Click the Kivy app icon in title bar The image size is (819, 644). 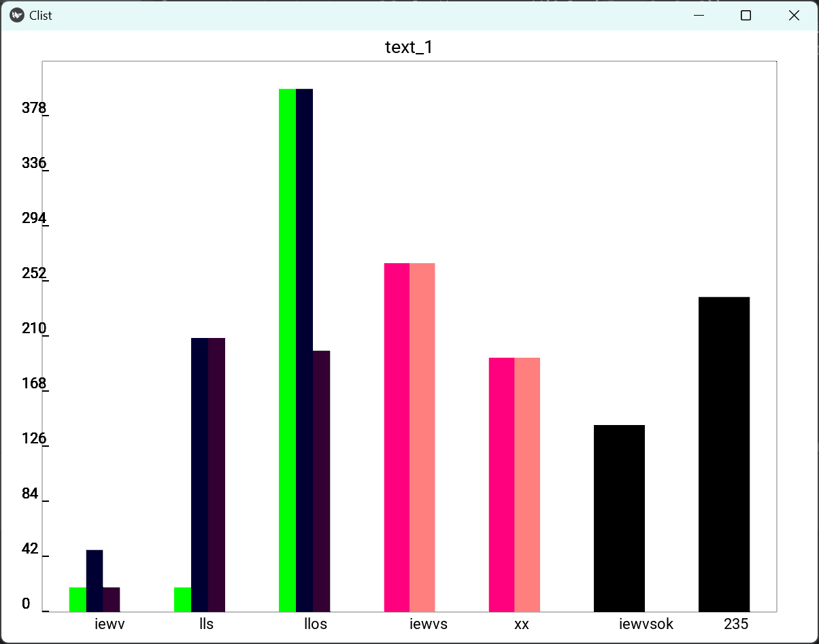[x=18, y=15]
